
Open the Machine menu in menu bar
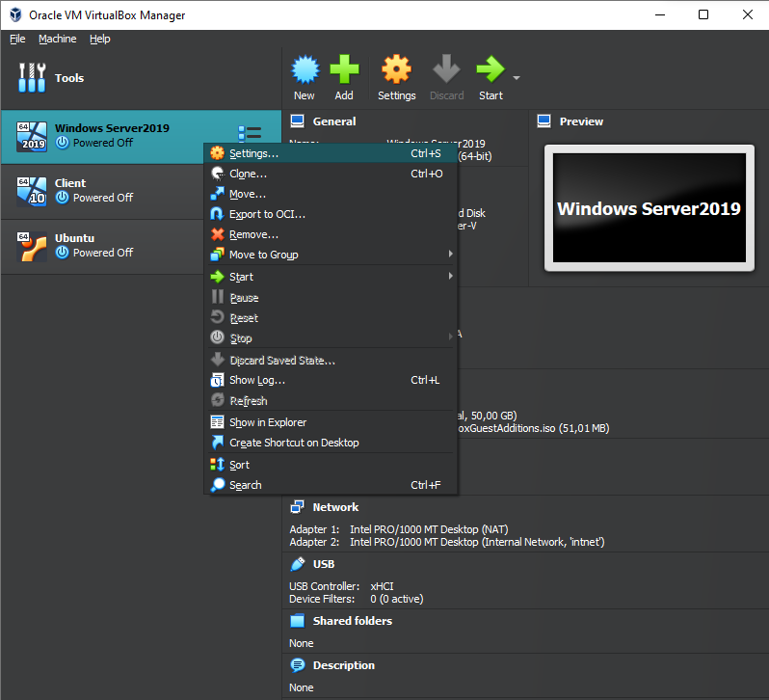coord(57,39)
